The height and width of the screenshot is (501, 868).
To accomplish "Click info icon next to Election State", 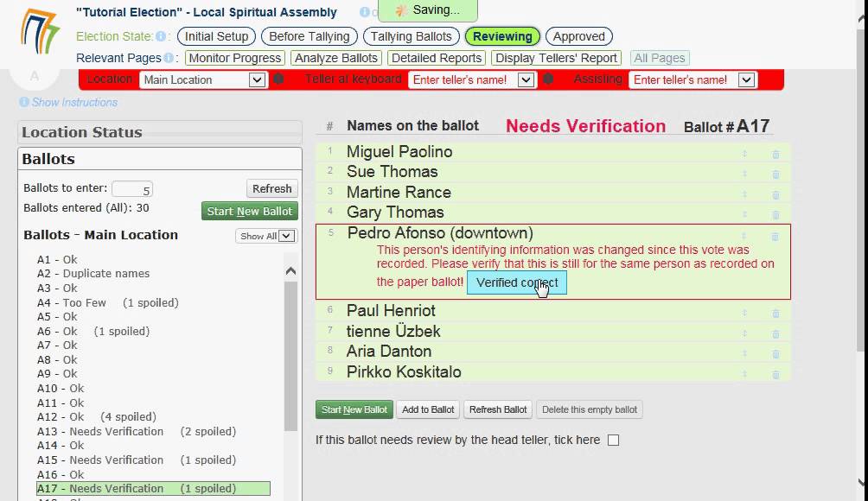I will click(161, 36).
